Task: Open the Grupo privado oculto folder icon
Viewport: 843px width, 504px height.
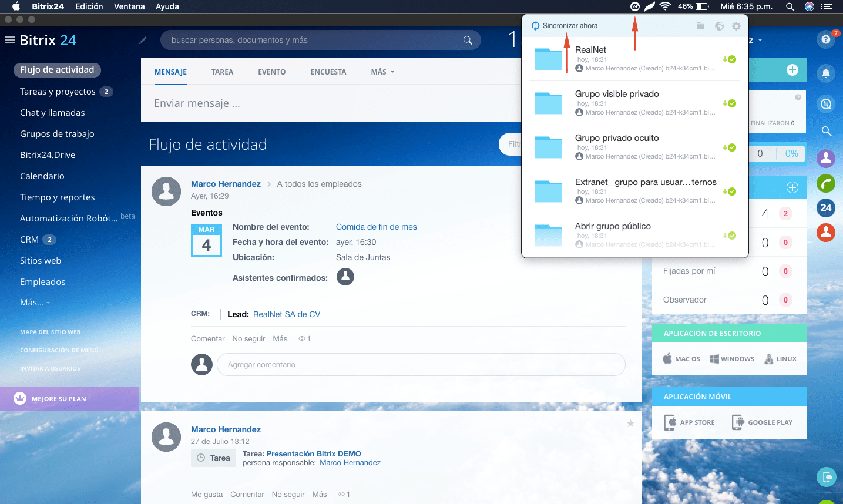Action: click(x=549, y=147)
